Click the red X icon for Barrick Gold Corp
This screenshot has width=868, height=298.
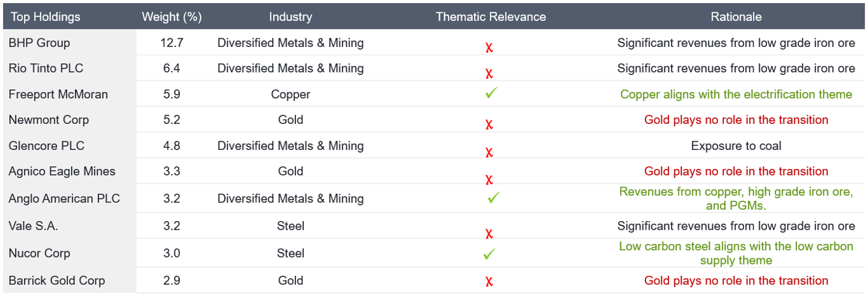488,282
